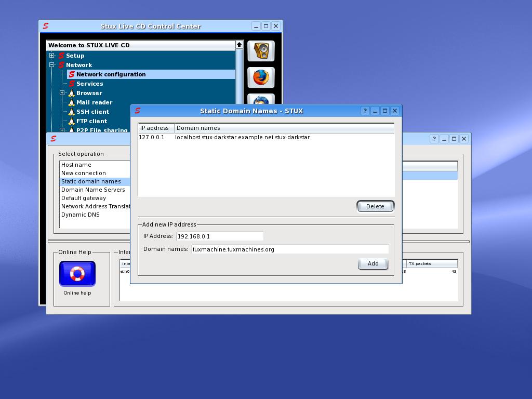Click the IP address column header
Screen dimensions: 532x399
(156, 128)
